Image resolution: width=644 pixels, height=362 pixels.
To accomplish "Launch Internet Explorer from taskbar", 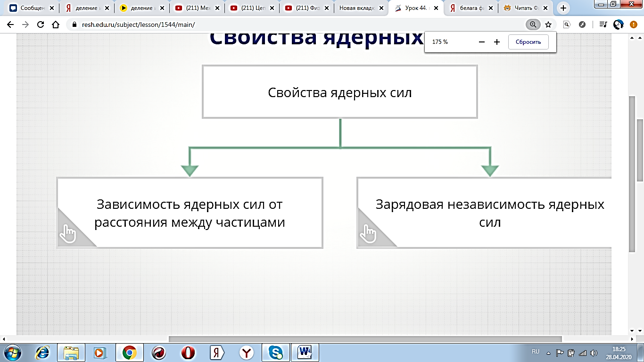I will pyautogui.click(x=42, y=353).
